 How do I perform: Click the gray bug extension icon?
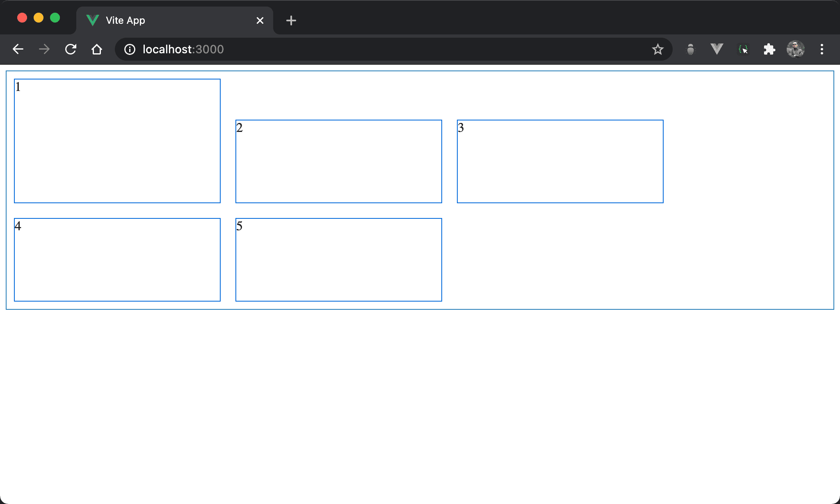pos(690,49)
